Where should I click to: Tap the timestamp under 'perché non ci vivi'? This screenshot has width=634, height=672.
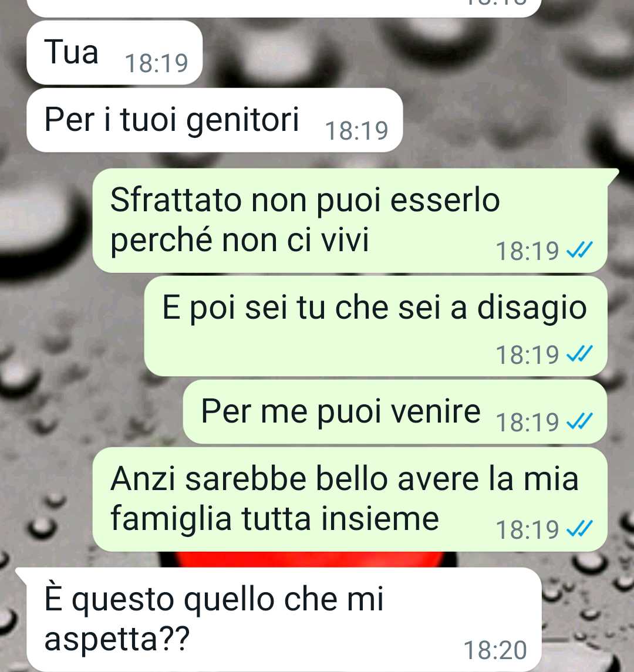(x=527, y=251)
